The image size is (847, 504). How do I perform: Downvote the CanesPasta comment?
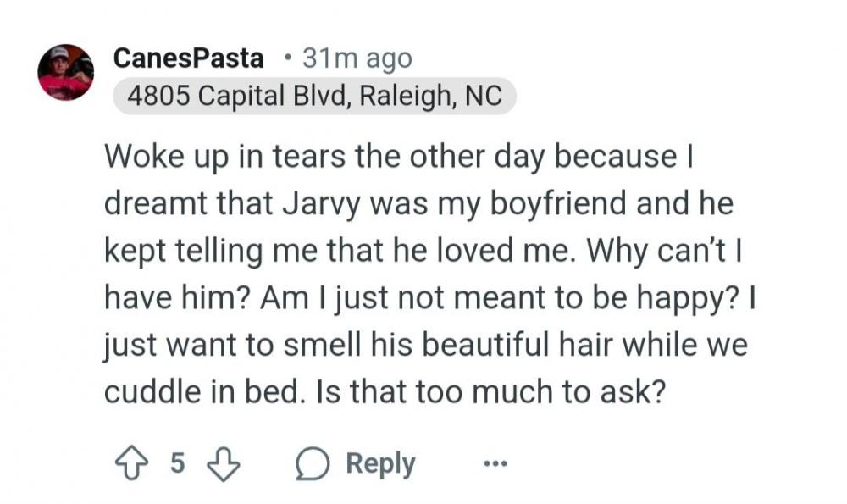tap(224, 463)
